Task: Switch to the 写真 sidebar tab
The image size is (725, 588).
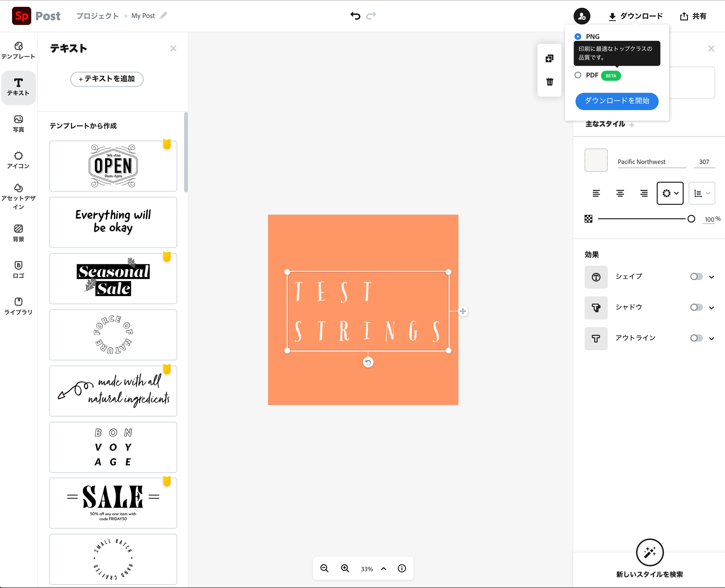Action: pyautogui.click(x=19, y=124)
